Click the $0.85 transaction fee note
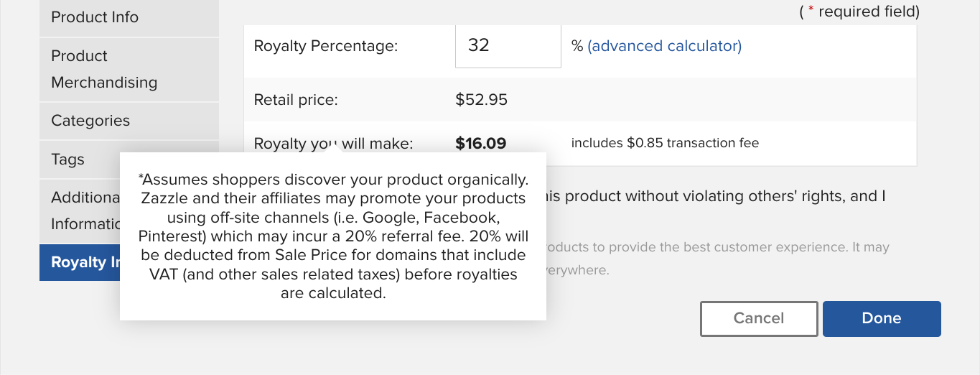The image size is (980, 375). tap(665, 143)
